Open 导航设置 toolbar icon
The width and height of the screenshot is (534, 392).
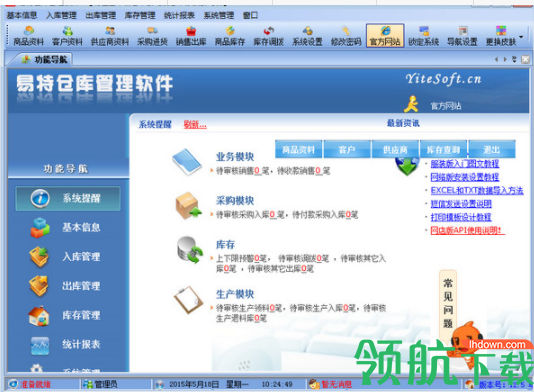click(462, 36)
